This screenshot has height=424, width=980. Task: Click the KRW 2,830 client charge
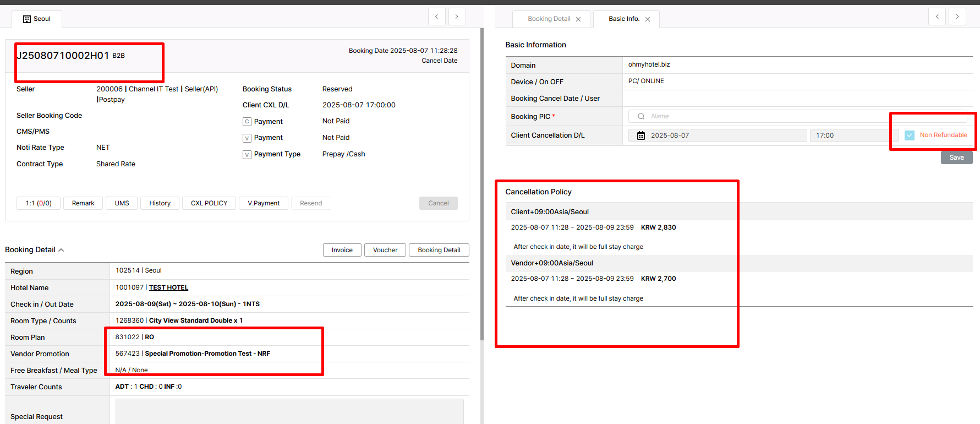(x=659, y=227)
